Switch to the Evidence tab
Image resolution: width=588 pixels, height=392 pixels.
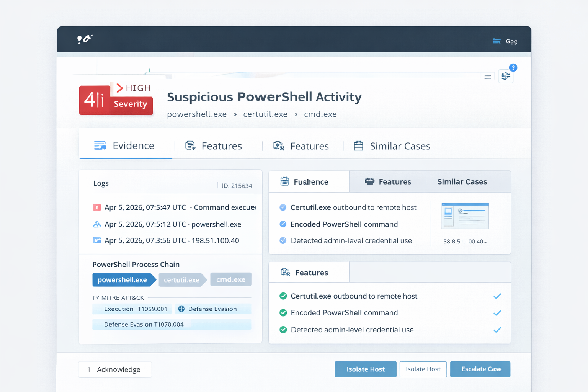126,146
